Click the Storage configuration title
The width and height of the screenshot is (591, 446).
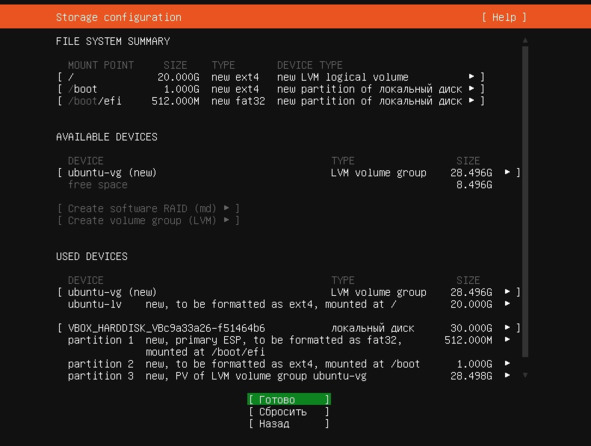click(119, 17)
